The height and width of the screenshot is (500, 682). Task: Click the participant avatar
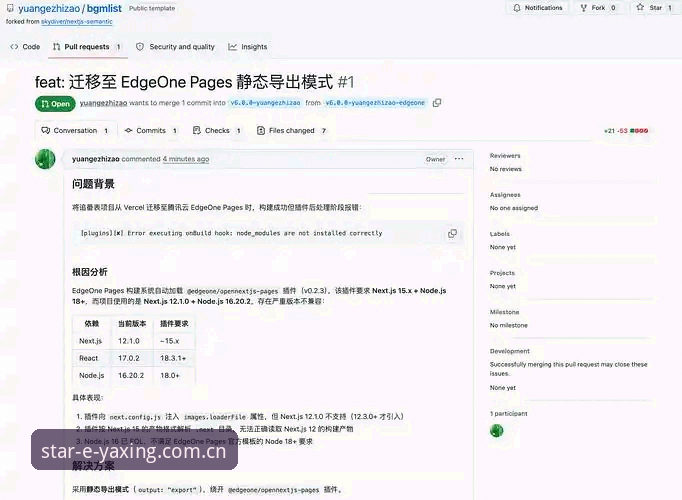(x=496, y=430)
